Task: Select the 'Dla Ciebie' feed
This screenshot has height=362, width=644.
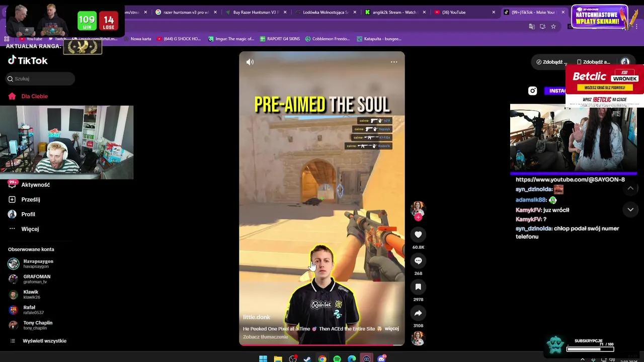Action: coord(28,96)
